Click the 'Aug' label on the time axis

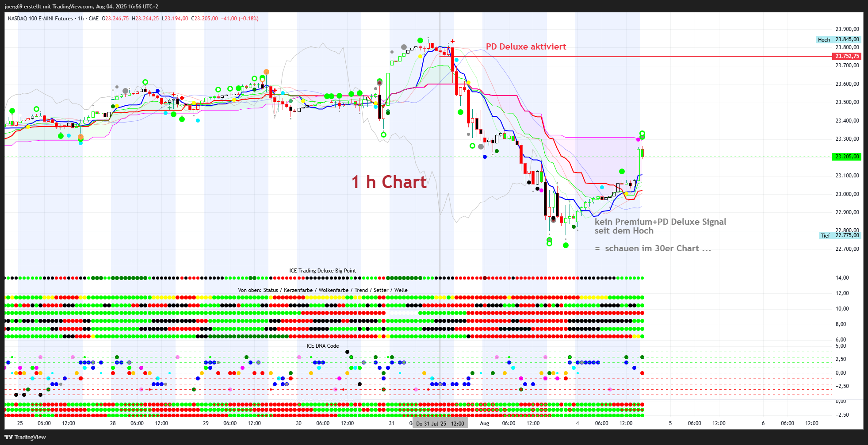tap(485, 423)
